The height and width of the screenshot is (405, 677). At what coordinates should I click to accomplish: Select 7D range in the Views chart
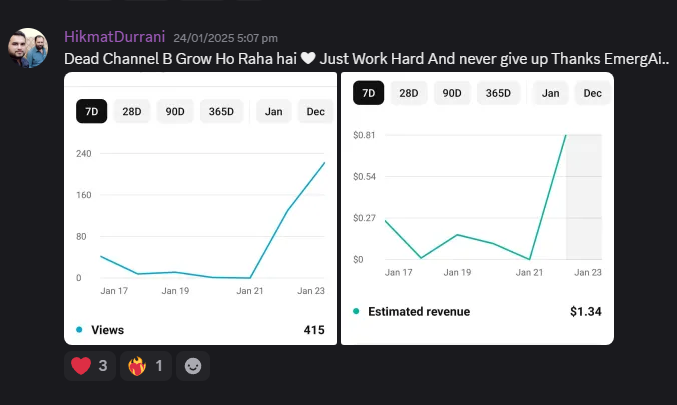tap(92, 111)
